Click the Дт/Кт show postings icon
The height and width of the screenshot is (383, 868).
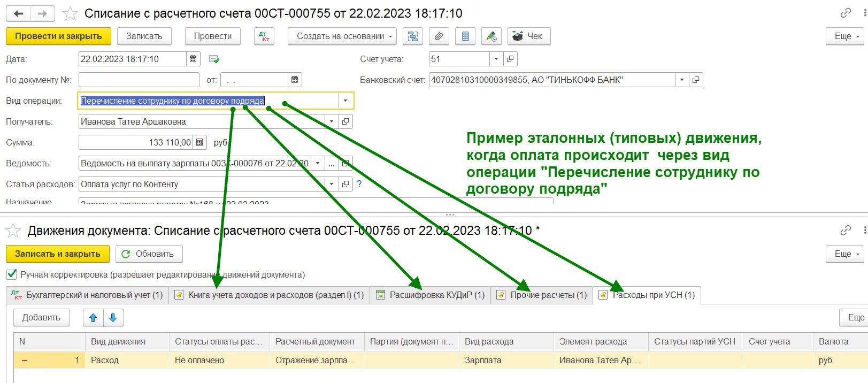[x=264, y=36]
